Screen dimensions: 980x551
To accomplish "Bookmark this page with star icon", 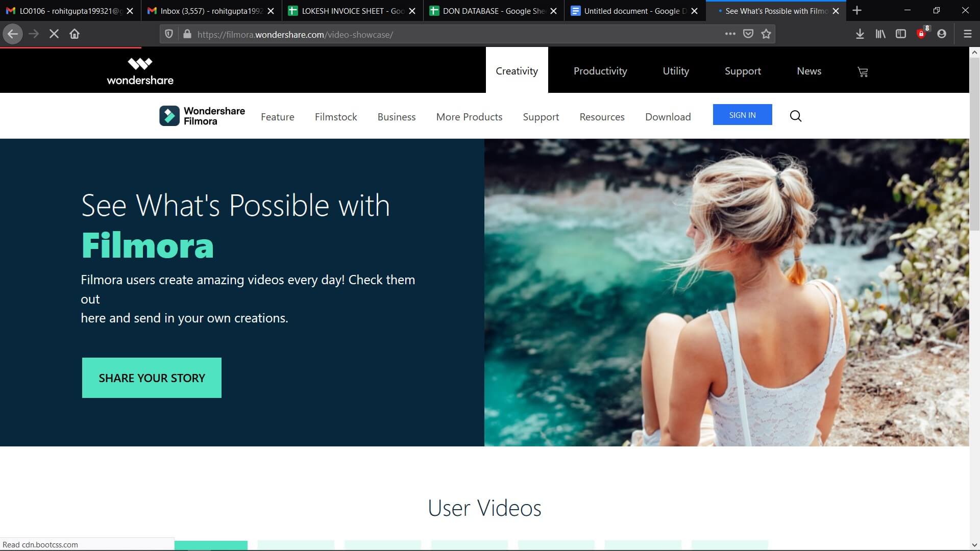I will click(x=766, y=34).
